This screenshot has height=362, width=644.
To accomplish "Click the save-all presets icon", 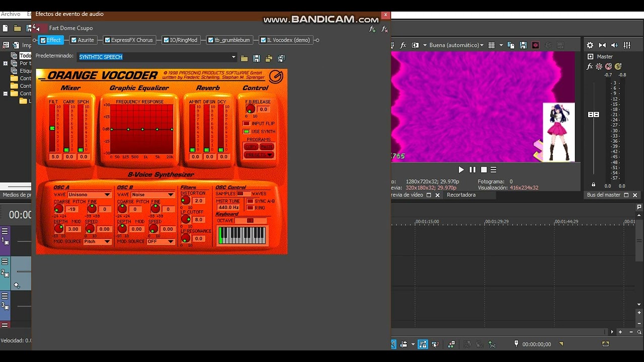I will pyautogui.click(x=281, y=59).
